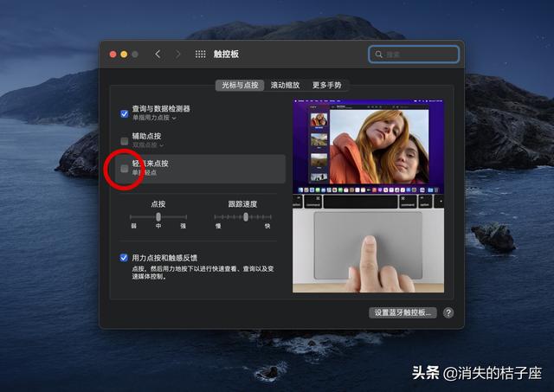Switch to the 滚动缩放 tab
The height and width of the screenshot is (392, 554).
tap(285, 85)
